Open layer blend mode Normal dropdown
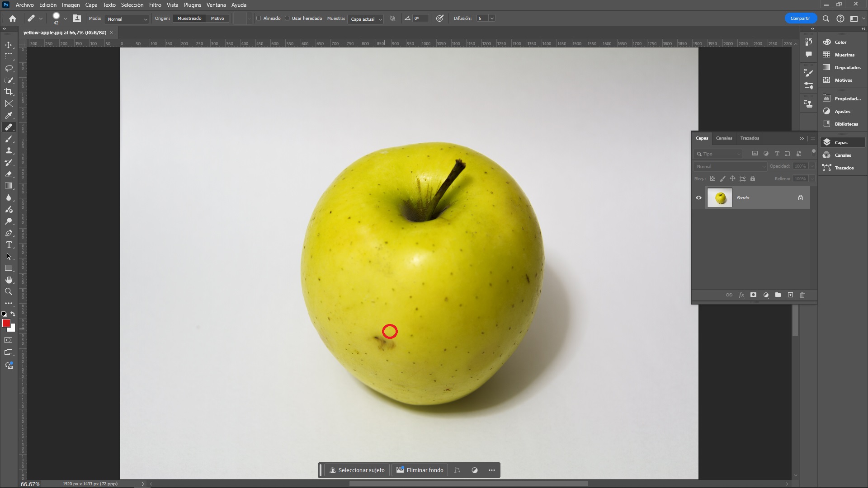This screenshot has height=488, width=868. pyautogui.click(x=730, y=166)
